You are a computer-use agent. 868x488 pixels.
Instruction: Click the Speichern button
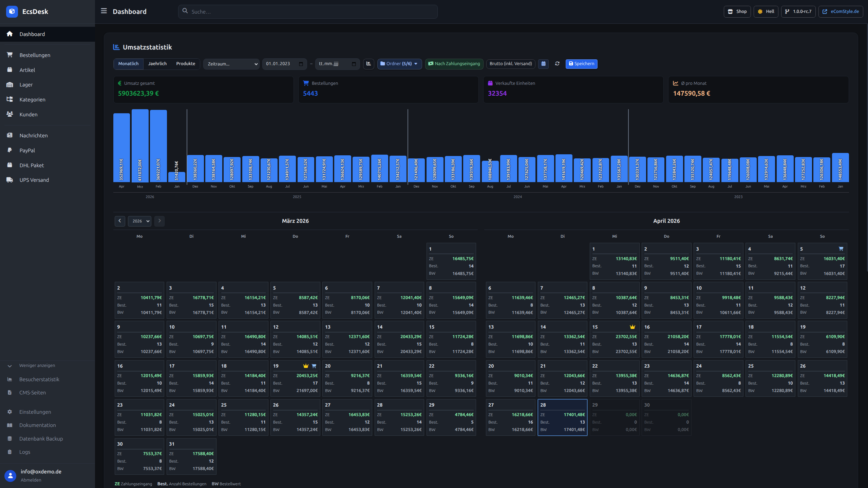point(581,64)
